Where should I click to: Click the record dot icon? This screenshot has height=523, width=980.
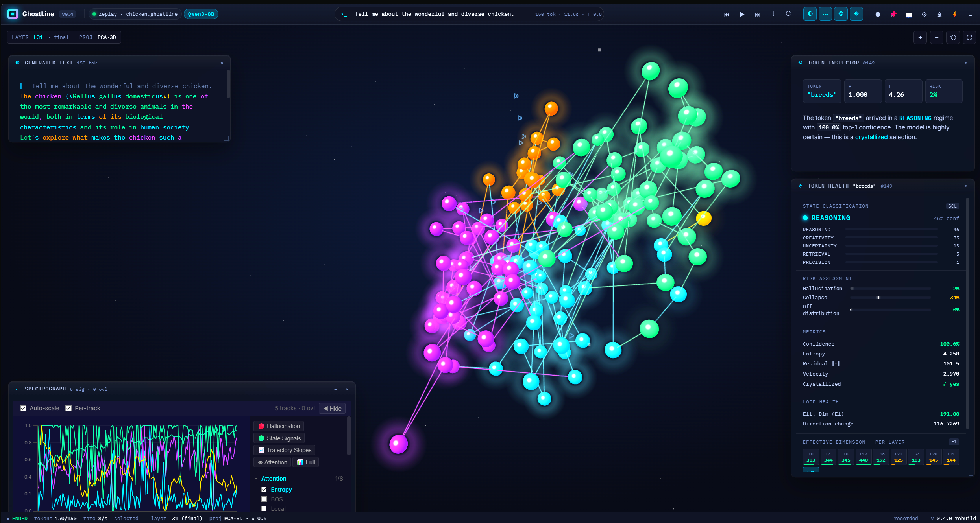878,14
